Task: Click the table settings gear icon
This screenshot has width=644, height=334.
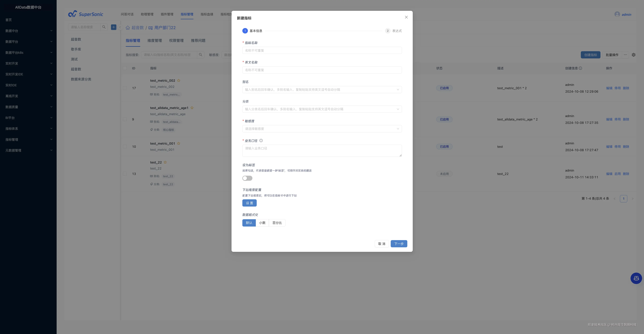Action: [x=634, y=55]
